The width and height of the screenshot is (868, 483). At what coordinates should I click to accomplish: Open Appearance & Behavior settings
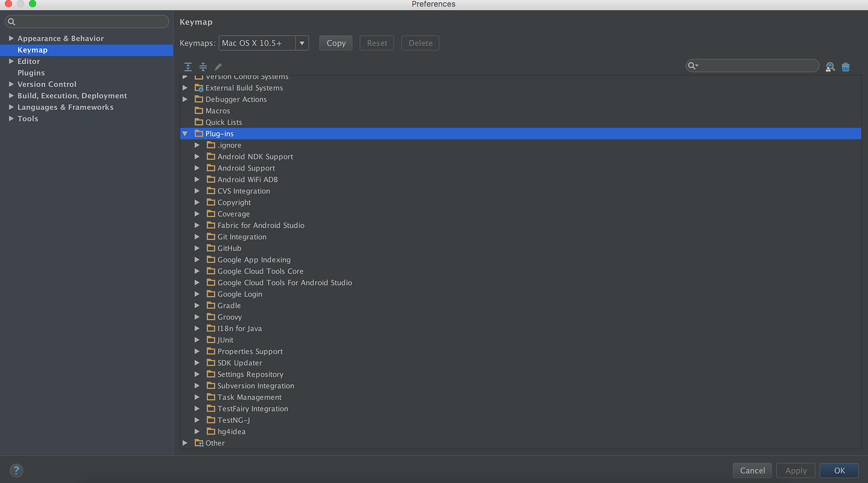click(61, 39)
